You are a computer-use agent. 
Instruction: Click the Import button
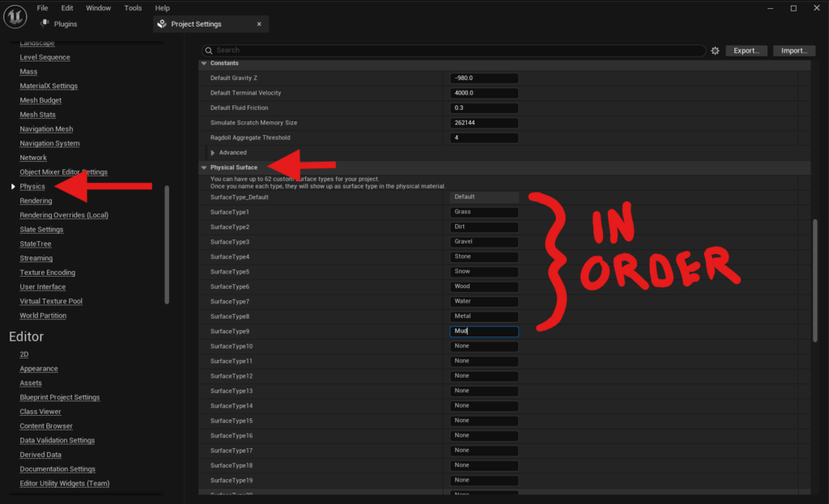coord(793,50)
